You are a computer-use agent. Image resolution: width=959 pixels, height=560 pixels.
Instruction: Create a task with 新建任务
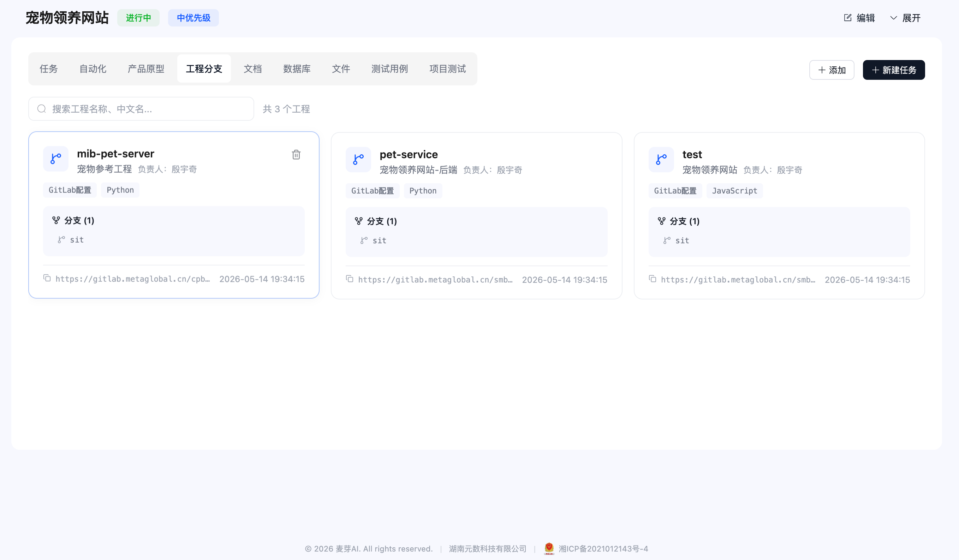pyautogui.click(x=894, y=70)
